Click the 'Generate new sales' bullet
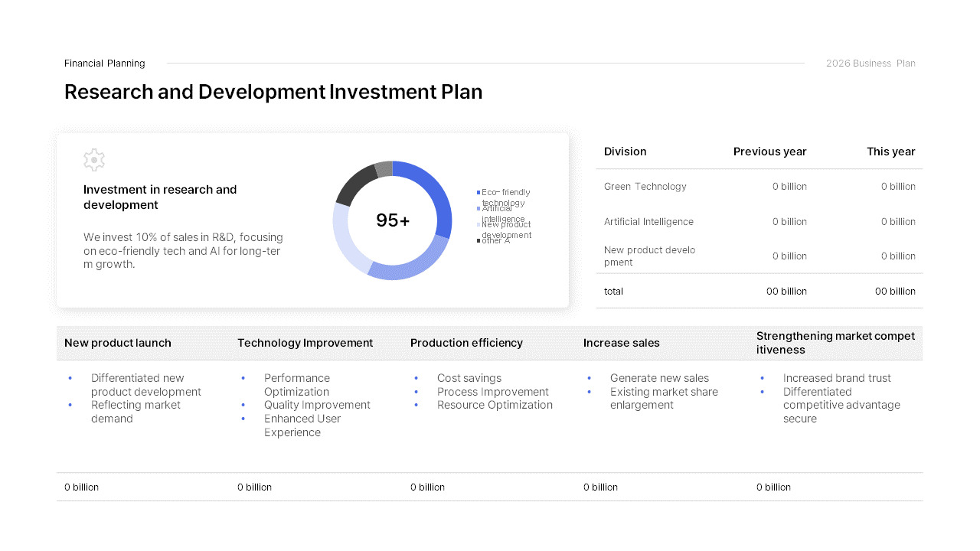The width and height of the screenshot is (980, 551). pos(659,378)
